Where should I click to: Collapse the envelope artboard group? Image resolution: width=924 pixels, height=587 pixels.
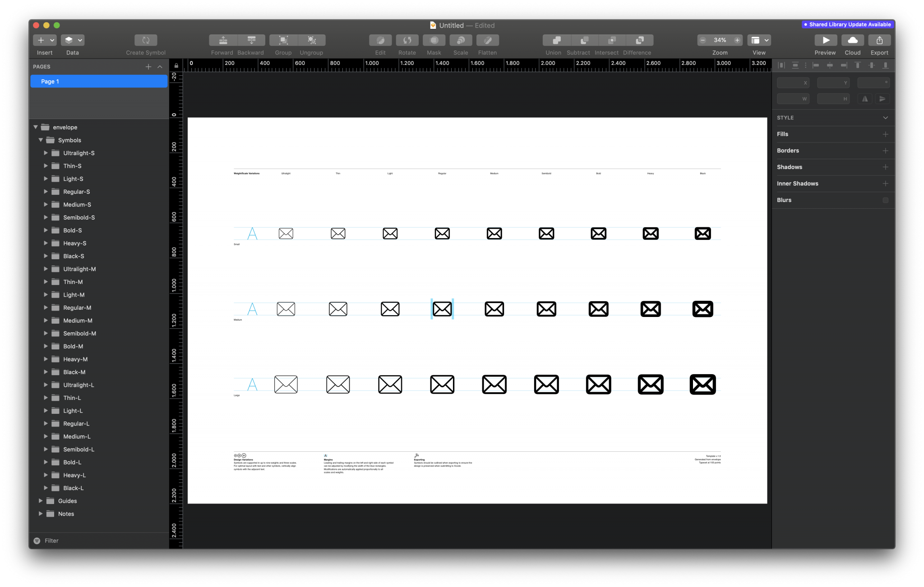tap(36, 127)
